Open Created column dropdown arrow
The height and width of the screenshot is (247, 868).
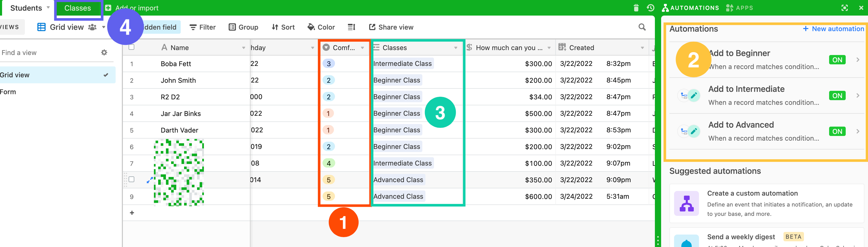[x=642, y=47]
